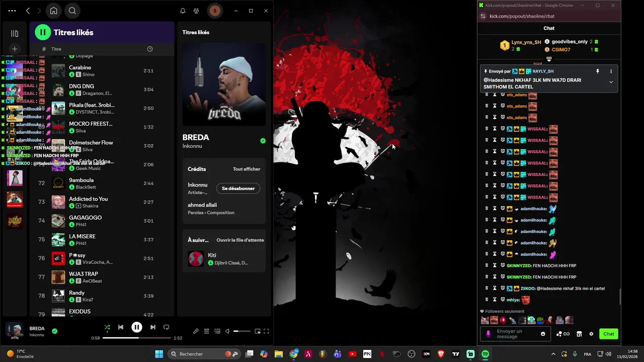Open the Spotify three-dot main menu

pos(12,11)
